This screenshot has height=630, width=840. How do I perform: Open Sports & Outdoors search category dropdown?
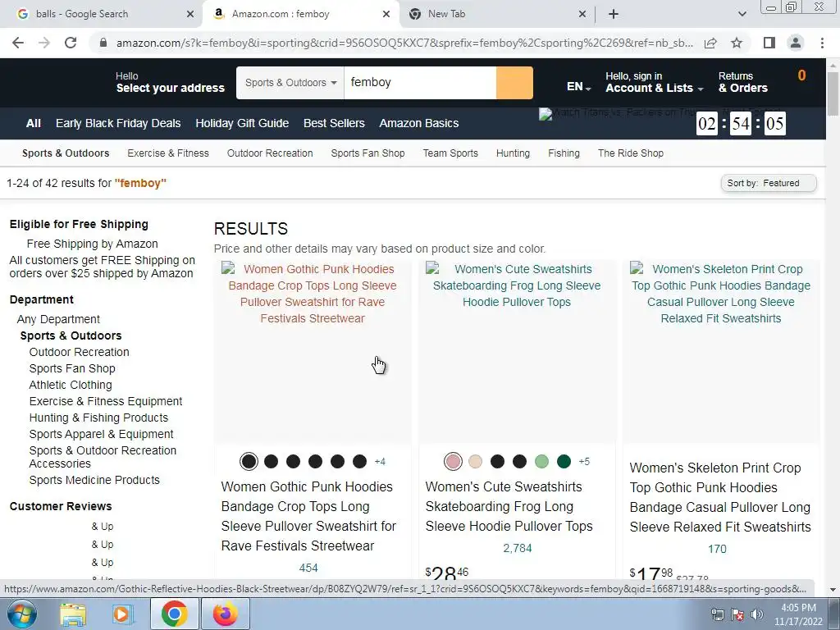click(x=290, y=83)
